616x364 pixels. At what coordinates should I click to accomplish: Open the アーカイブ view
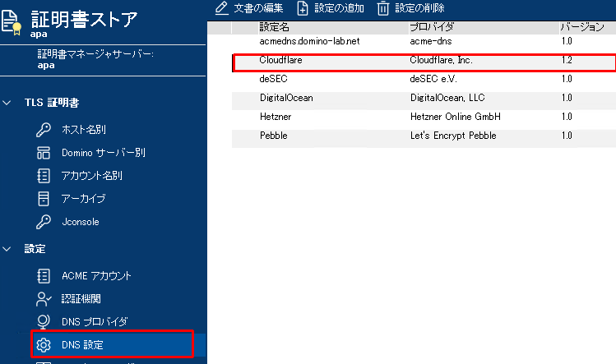[83, 199]
